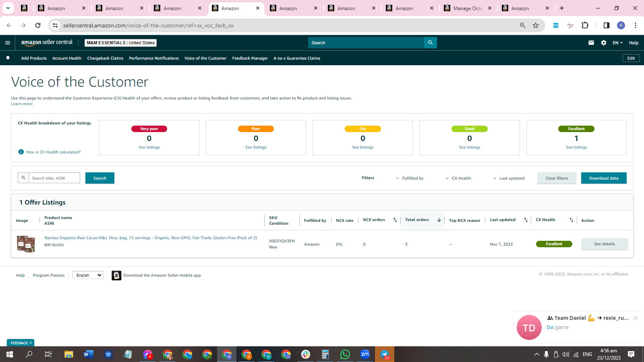This screenshot has width=644, height=362.
Task: Open the Chrome profile R avatar
Action: click(x=621, y=25)
